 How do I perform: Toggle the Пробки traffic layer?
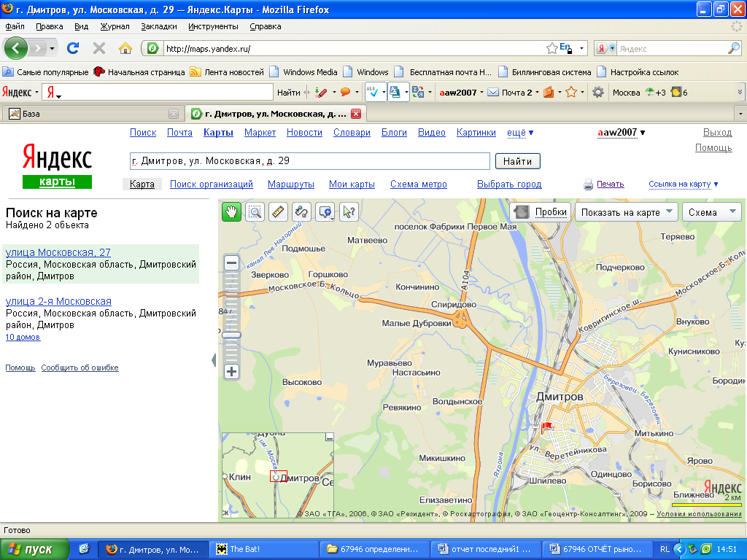[x=541, y=212]
